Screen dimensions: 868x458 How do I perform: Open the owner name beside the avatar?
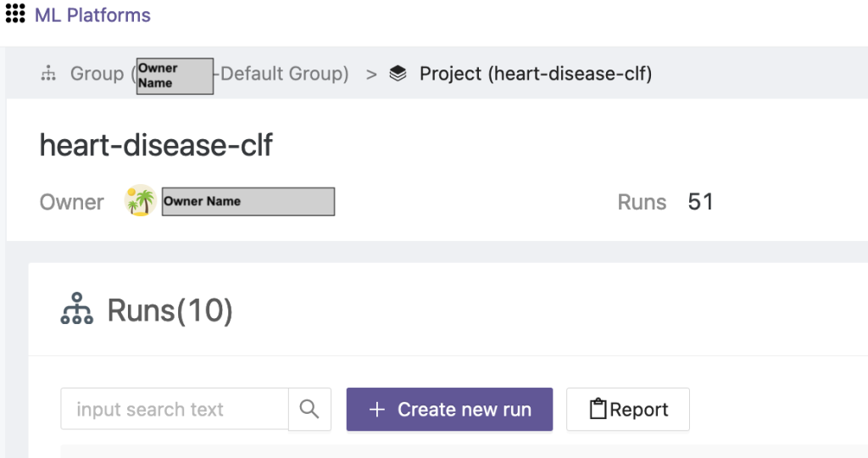point(248,202)
